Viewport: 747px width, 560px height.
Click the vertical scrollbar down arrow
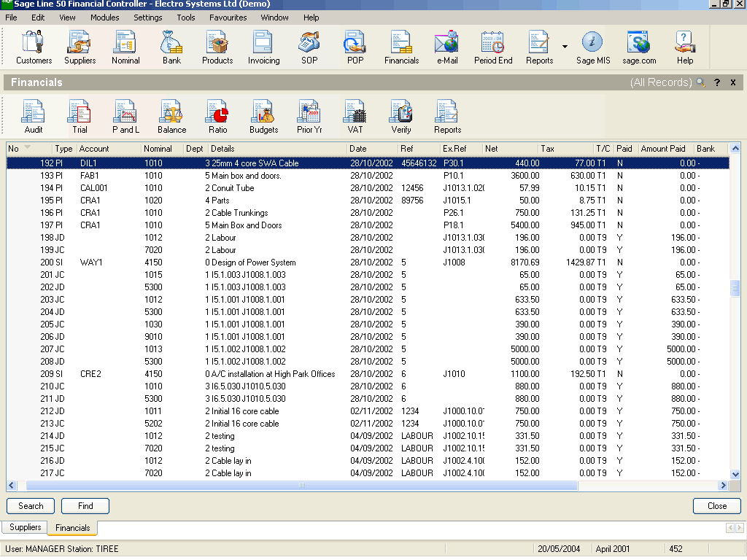pos(735,474)
